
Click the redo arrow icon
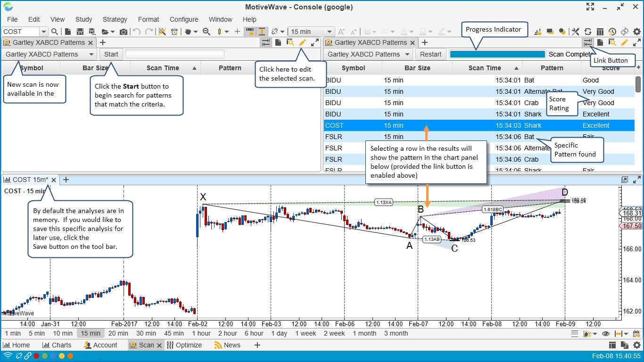tap(149, 32)
